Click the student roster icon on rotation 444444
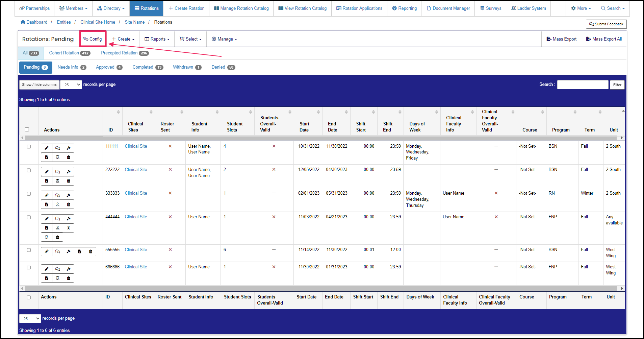Screen dimensions: 644x339 pos(46,237)
